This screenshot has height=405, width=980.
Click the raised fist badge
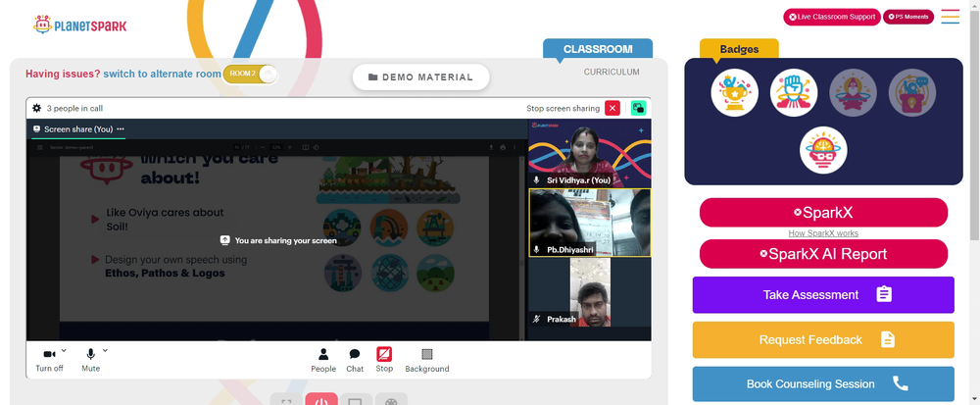(x=794, y=92)
